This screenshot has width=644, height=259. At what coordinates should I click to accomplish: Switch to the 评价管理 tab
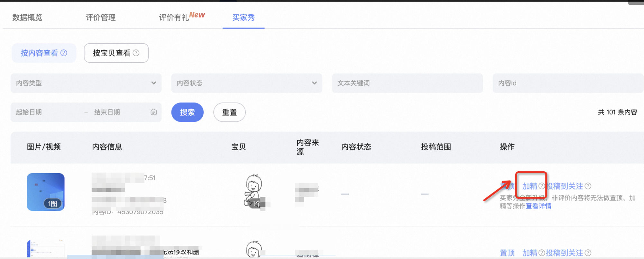[x=101, y=17]
